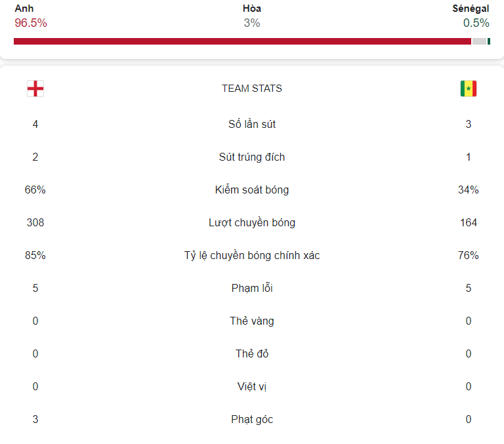Click the Việt vị stat label
The height and width of the screenshot is (444, 504).
252,386
